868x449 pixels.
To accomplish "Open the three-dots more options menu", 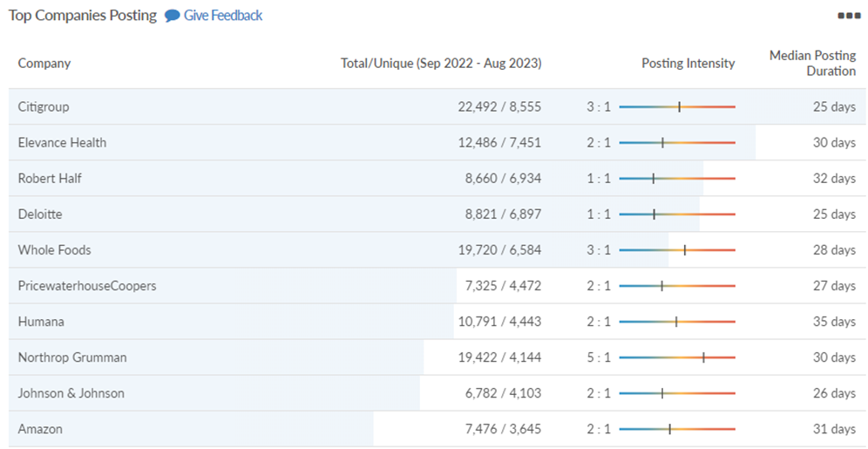I will pos(849,16).
